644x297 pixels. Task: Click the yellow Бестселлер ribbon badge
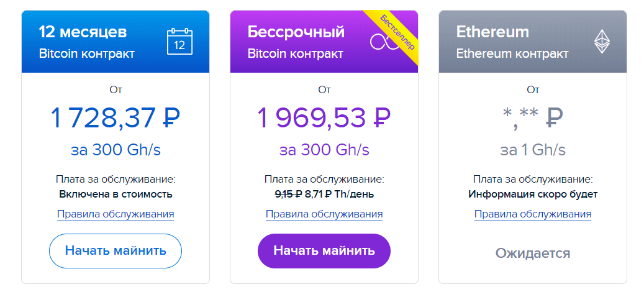(x=392, y=32)
